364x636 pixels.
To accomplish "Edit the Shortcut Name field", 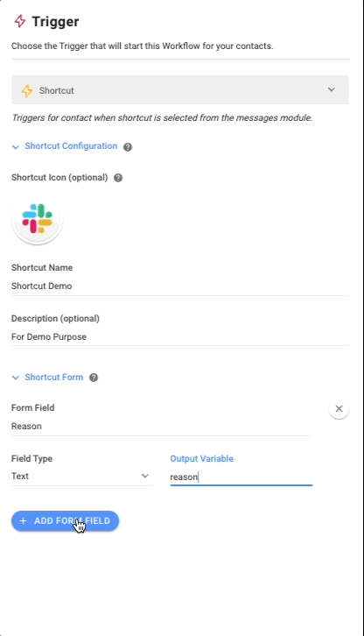I will click(x=180, y=286).
